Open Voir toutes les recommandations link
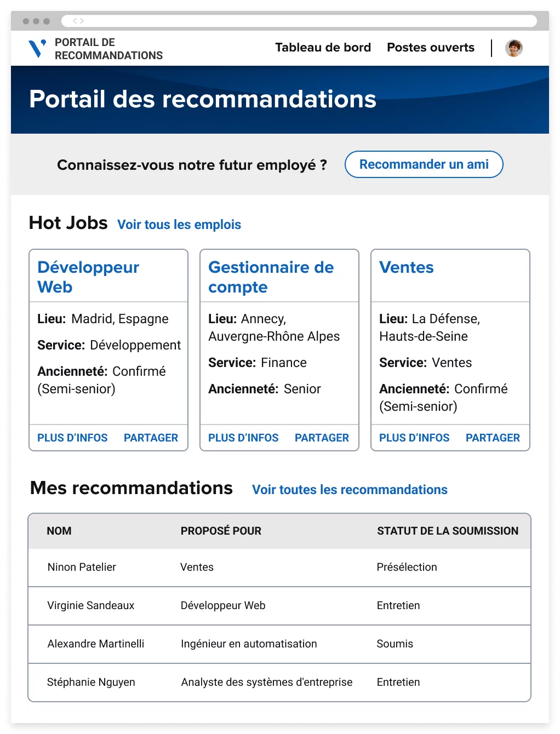Screen dimensions: 560x734 point(350,490)
